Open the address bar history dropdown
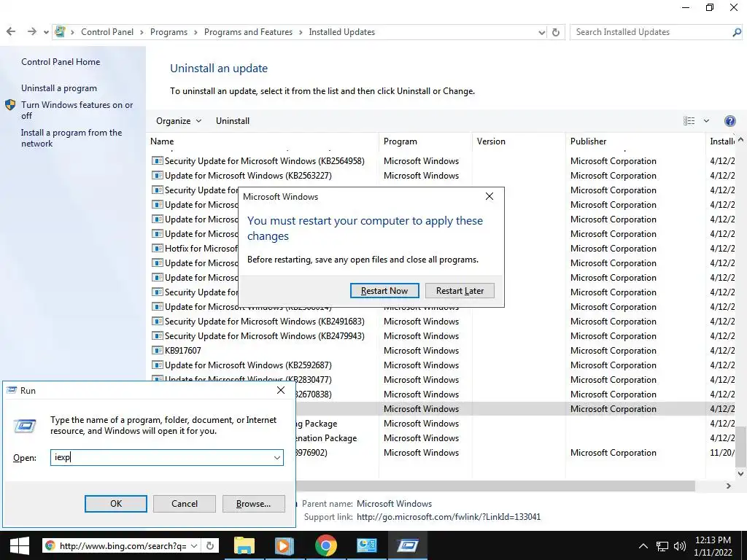 tap(542, 32)
